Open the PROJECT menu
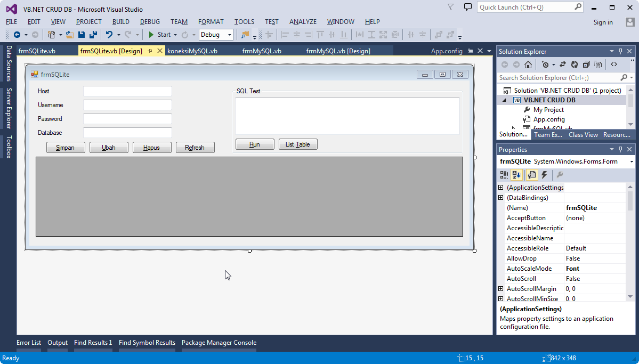Viewport: 639px width, 364px height. point(88,22)
